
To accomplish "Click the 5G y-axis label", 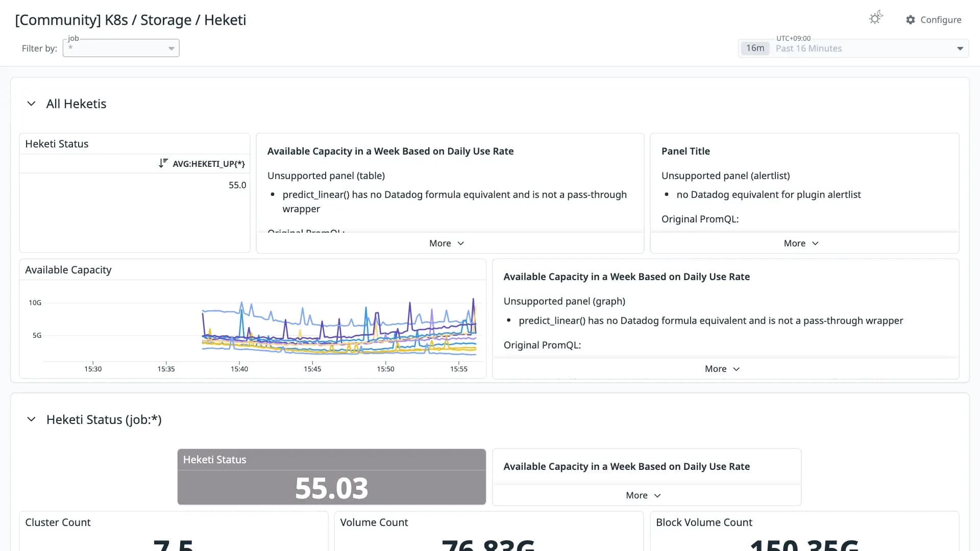I will (x=37, y=335).
